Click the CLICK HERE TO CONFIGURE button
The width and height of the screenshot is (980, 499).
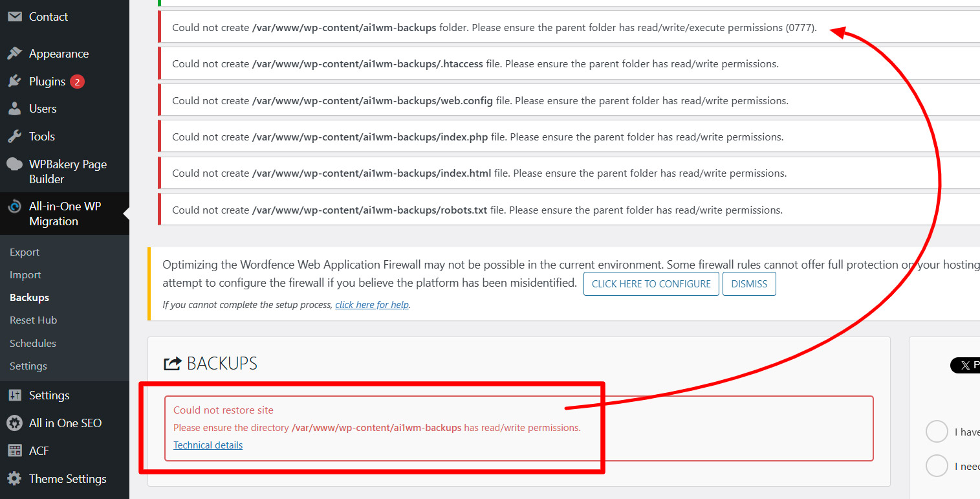(x=651, y=284)
